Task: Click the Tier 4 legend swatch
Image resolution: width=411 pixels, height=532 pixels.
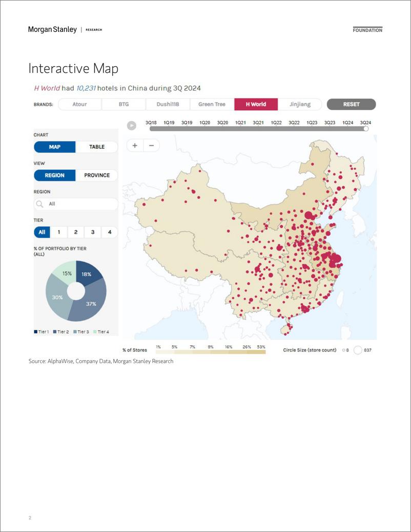Action: point(95,332)
